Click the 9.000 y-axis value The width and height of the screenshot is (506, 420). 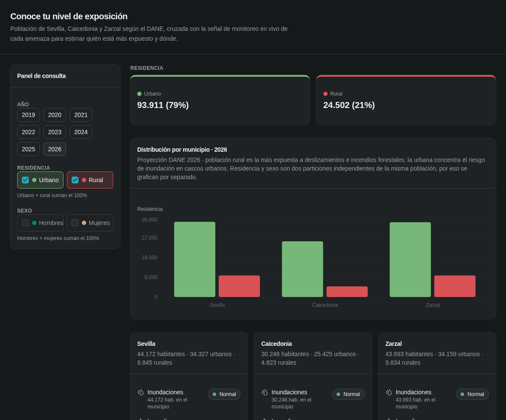151,277
